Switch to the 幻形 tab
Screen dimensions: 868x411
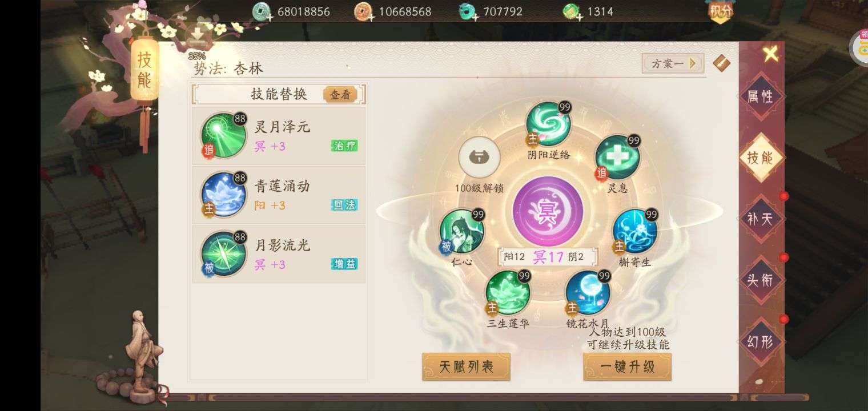pos(759,341)
